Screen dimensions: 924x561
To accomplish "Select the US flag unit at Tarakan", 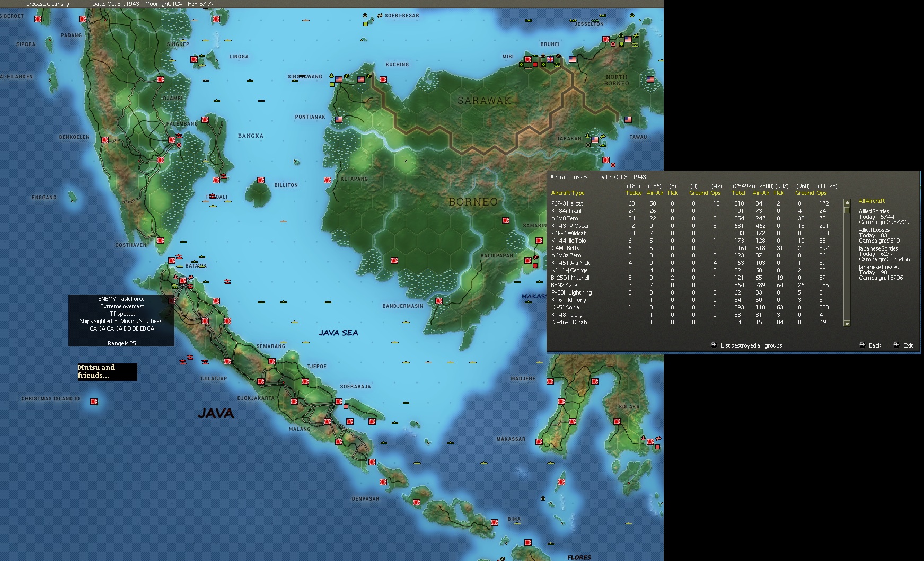I will point(595,140).
